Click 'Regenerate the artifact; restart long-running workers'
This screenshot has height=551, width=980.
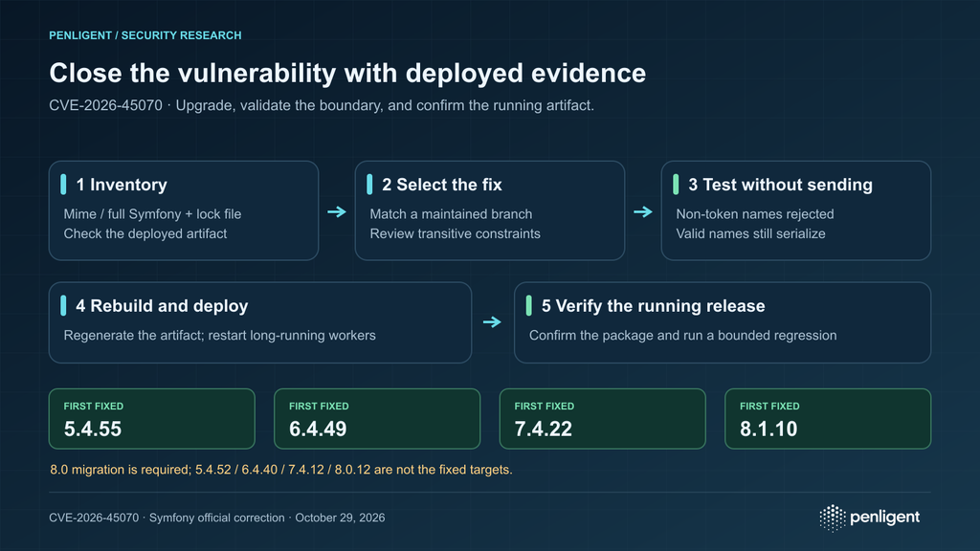[x=219, y=336]
